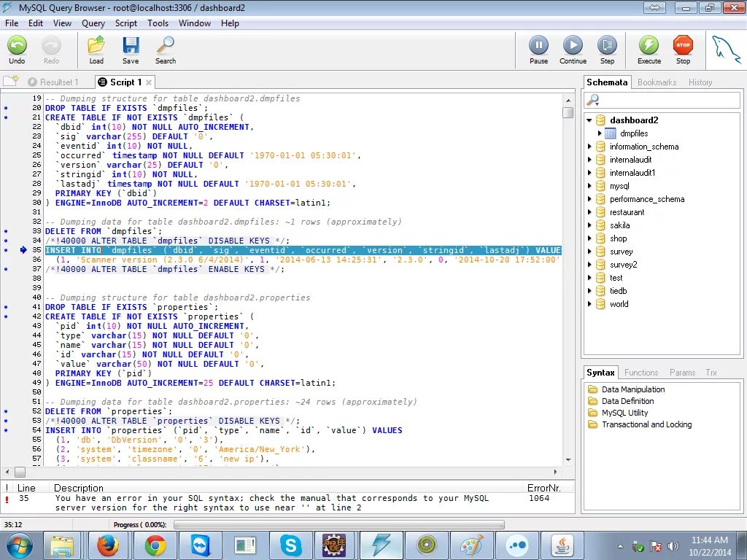Viewport: 747px width, 560px height.
Task: Expand the information_schema database
Action: tap(589, 147)
